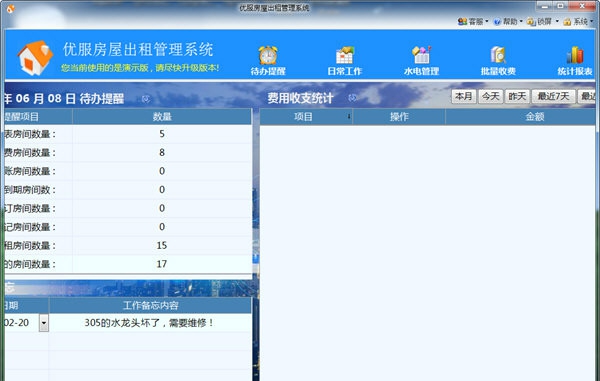
Task: Select the count 8 in reminder table
Action: (162, 153)
